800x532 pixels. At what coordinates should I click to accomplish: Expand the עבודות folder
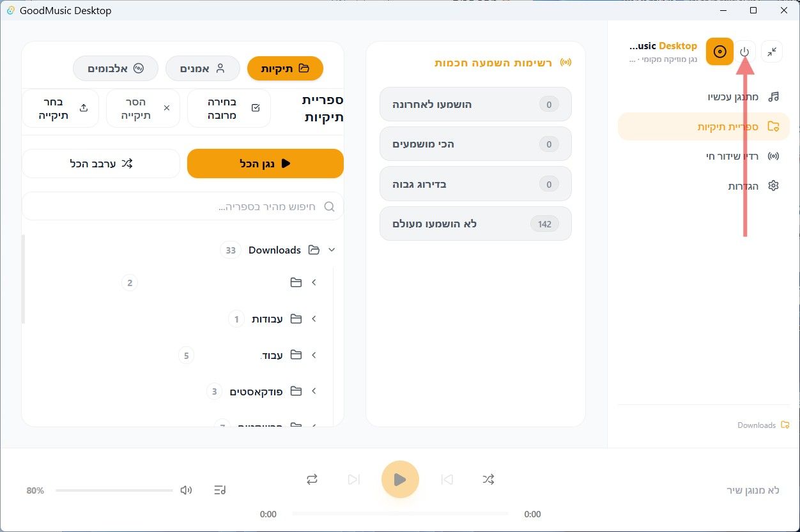point(314,319)
